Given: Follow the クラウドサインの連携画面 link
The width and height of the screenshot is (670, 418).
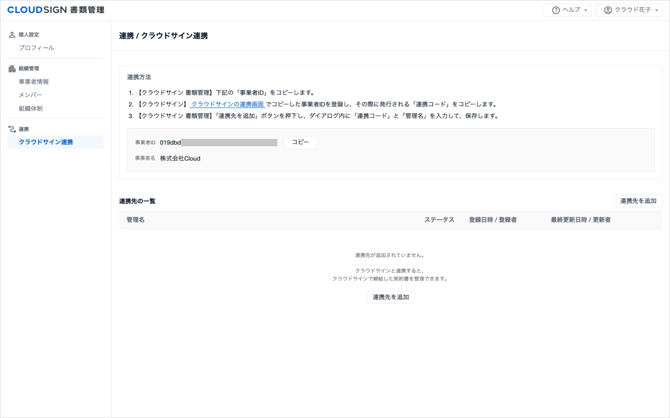Looking at the screenshot, I should tap(228, 104).
